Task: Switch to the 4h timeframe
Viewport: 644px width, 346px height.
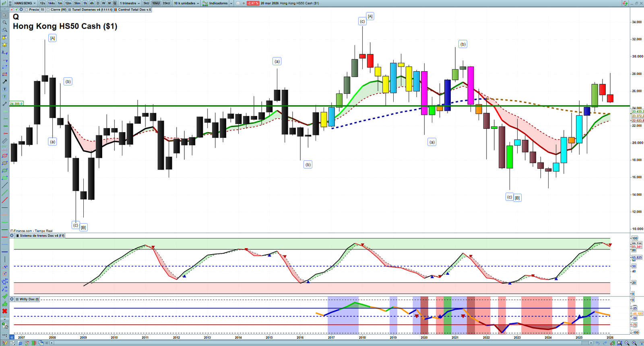Action: tap(92, 3)
